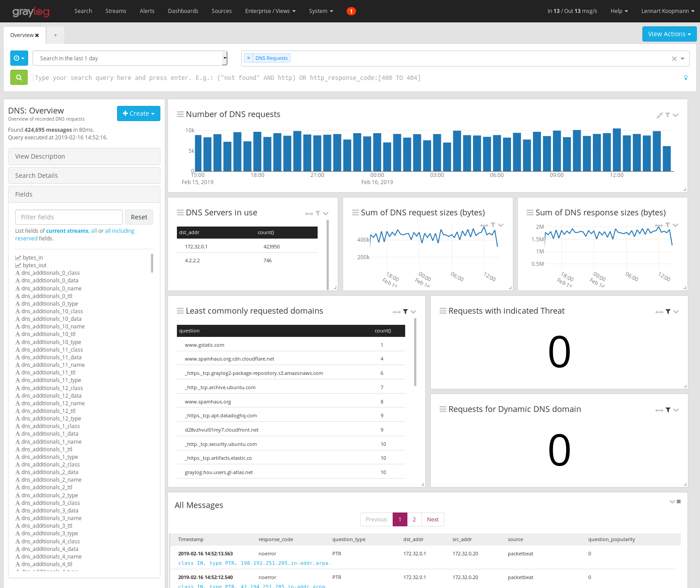Select the dns_additionals_0_class field
Screen dimensions: 700x588
point(50,273)
